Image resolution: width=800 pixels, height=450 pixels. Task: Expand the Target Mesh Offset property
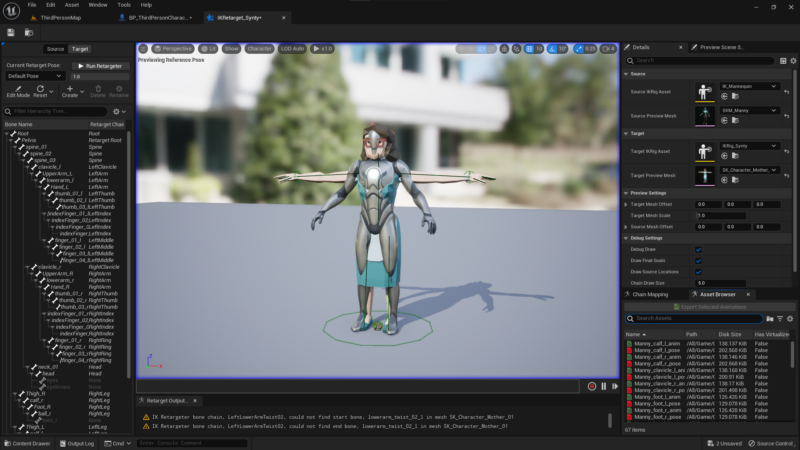pyautogui.click(x=626, y=205)
